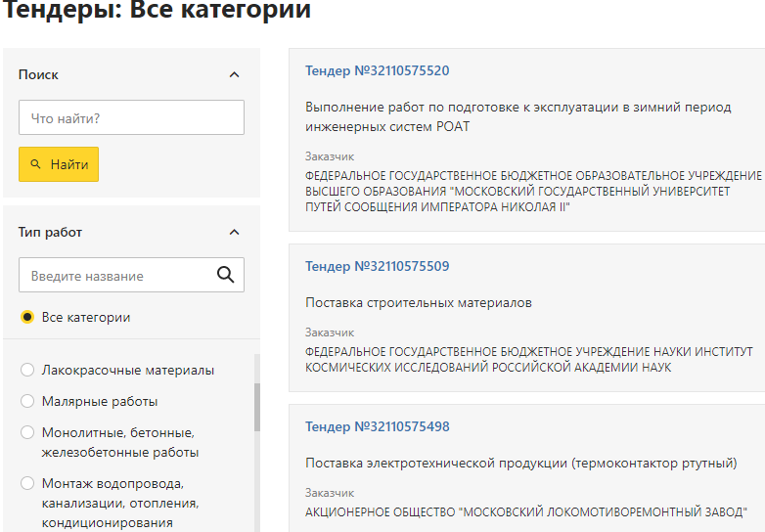Click text Поставка электротехнической продукции (термоконтактор ртутный)
Screen dimensions: 765x532
point(521,464)
